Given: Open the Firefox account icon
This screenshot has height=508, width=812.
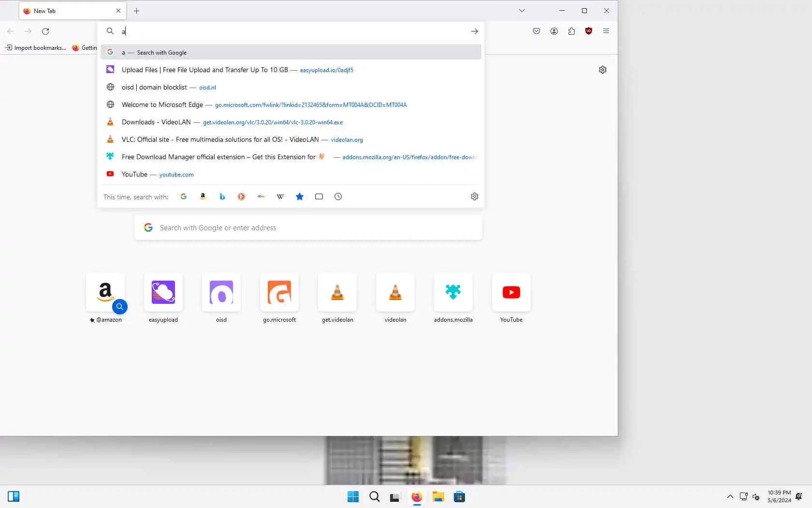Looking at the screenshot, I should pyautogui.click(x=554, y=31).
